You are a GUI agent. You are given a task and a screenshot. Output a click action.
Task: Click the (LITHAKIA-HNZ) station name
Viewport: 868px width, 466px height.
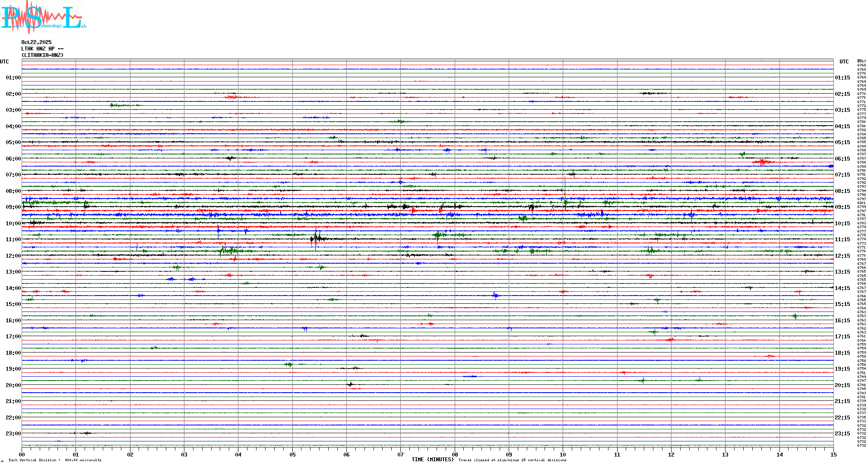tap(42, 55)
